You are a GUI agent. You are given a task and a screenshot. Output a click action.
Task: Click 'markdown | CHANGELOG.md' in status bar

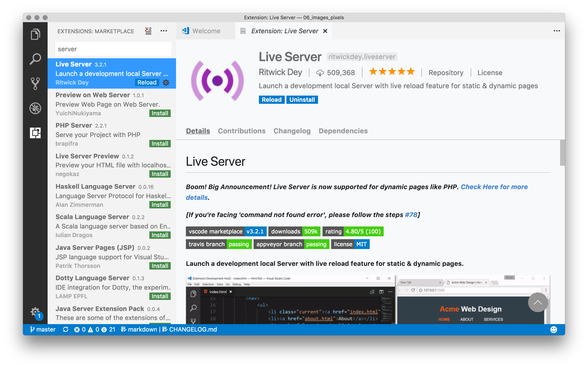[169, 329]
